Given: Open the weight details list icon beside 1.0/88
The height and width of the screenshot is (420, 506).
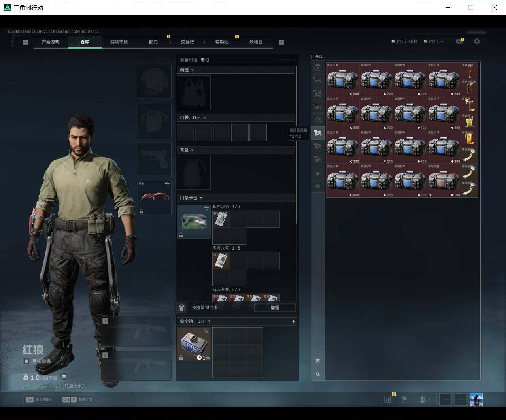Looking at the screenshot, I should coord(64,377).
